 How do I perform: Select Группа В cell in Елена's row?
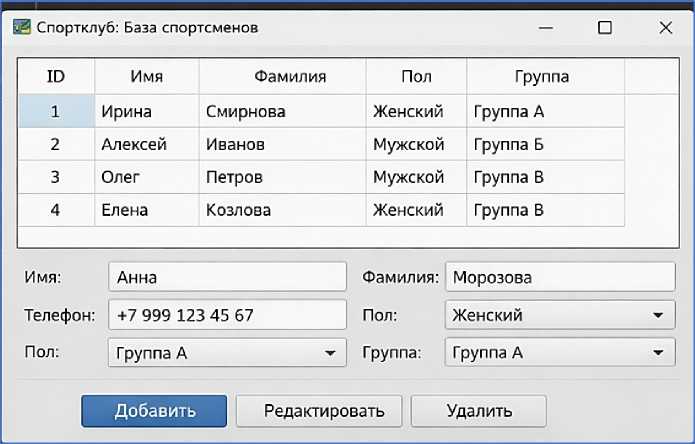click(546, 210)
